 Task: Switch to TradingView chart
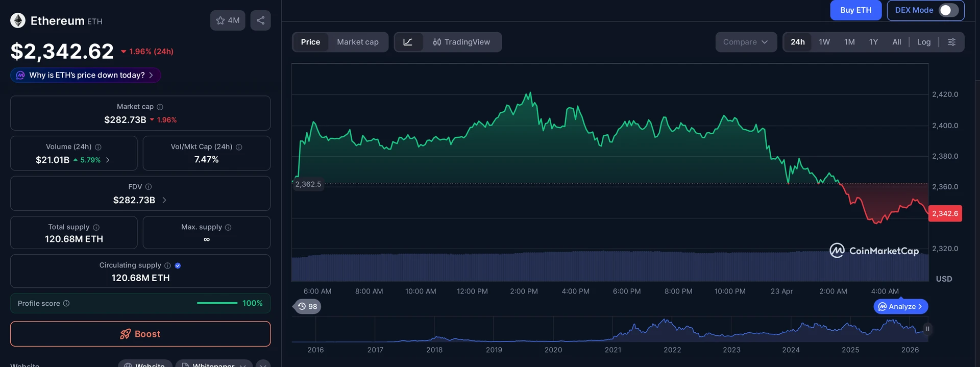click(x=462, y=42)
